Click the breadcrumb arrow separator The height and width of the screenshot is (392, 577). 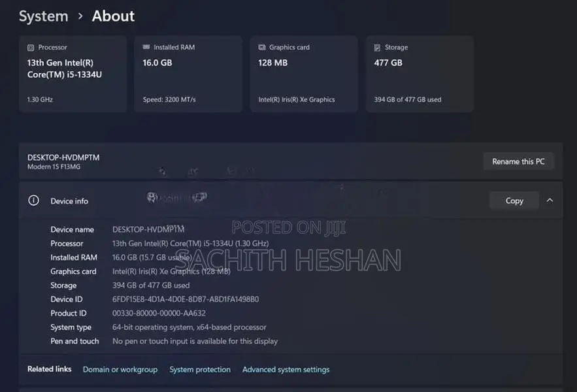(80, 16)
